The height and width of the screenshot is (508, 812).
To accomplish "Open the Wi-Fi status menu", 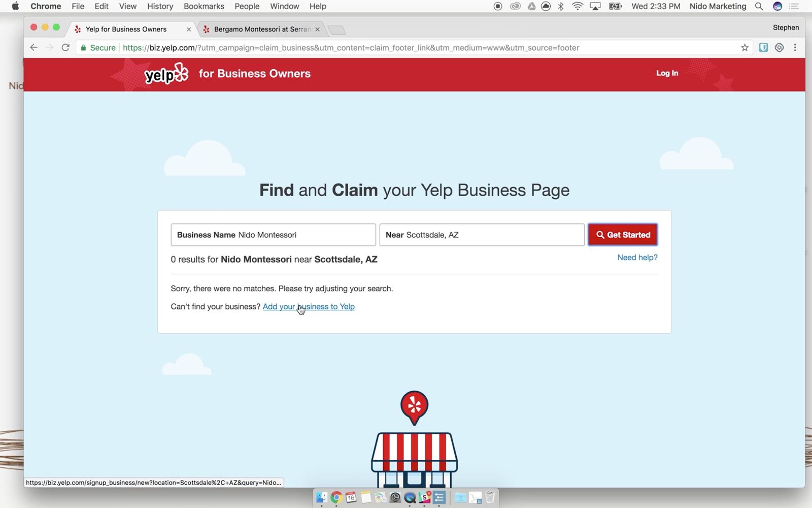I will 577,6.
